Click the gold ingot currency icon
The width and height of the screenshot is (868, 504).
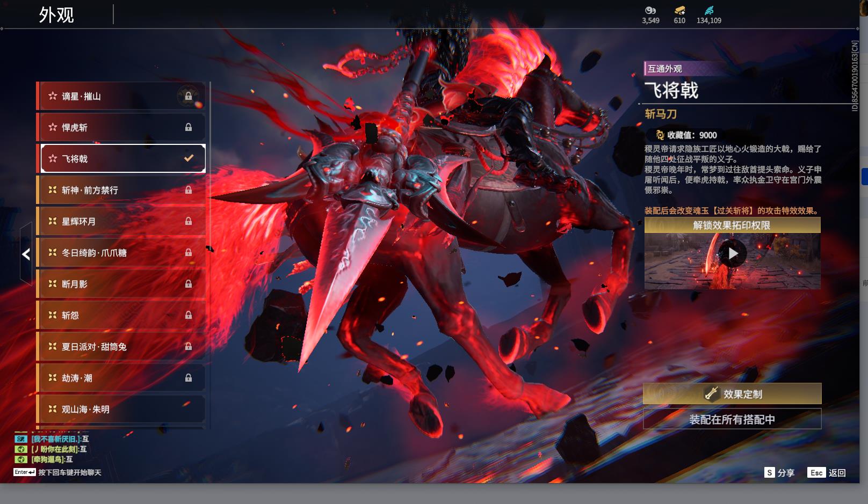coord(679,10)
